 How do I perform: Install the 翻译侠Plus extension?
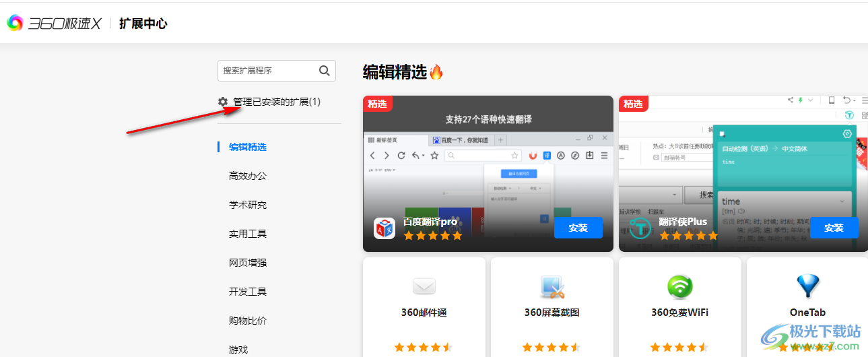point(834,228)
